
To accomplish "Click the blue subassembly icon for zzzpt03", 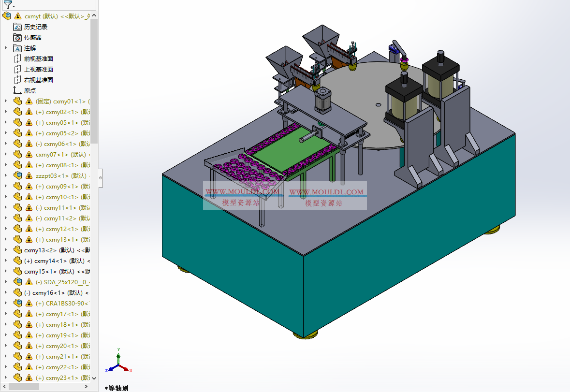I will point(18,175).
